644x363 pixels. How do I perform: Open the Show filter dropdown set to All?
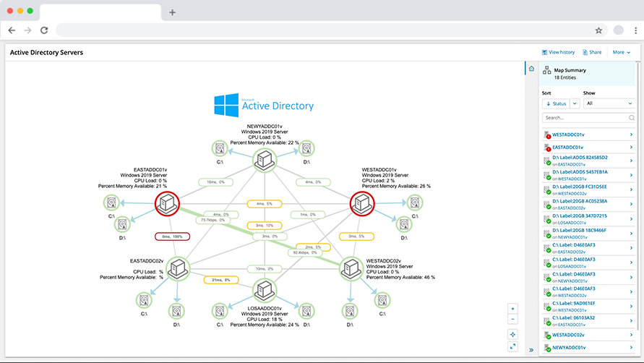[609, 103]
